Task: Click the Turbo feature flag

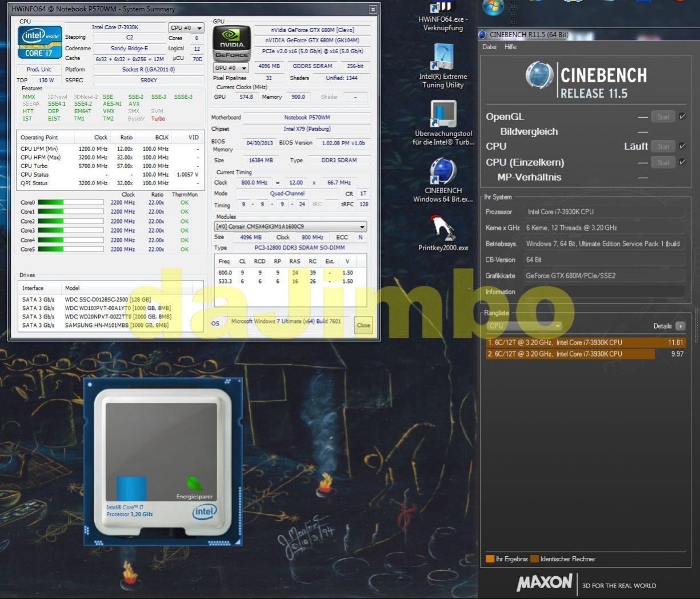Action: click(158, 119)
